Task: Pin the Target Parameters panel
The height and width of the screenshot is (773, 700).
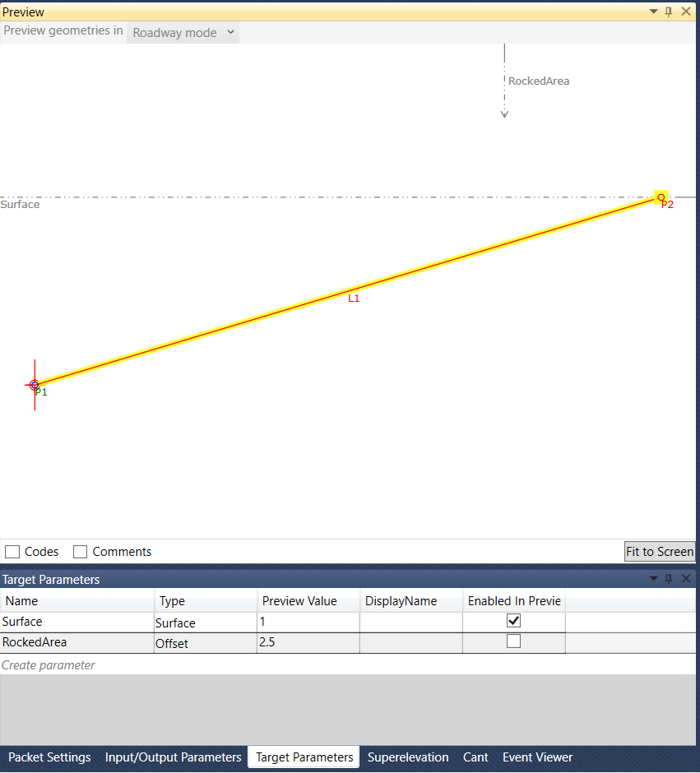Action: point(668,579)
